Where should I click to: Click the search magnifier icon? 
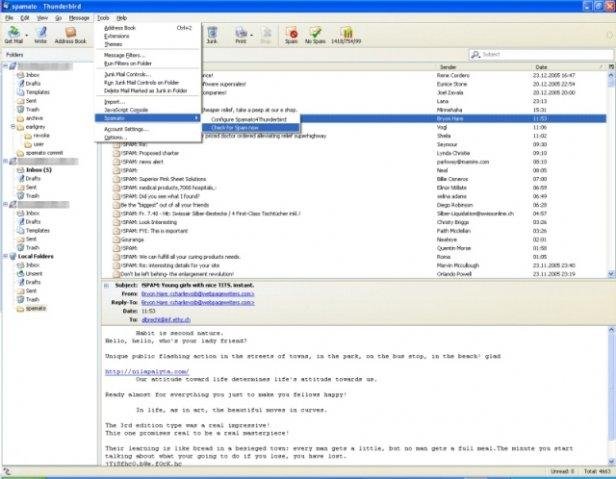[475, 54]
